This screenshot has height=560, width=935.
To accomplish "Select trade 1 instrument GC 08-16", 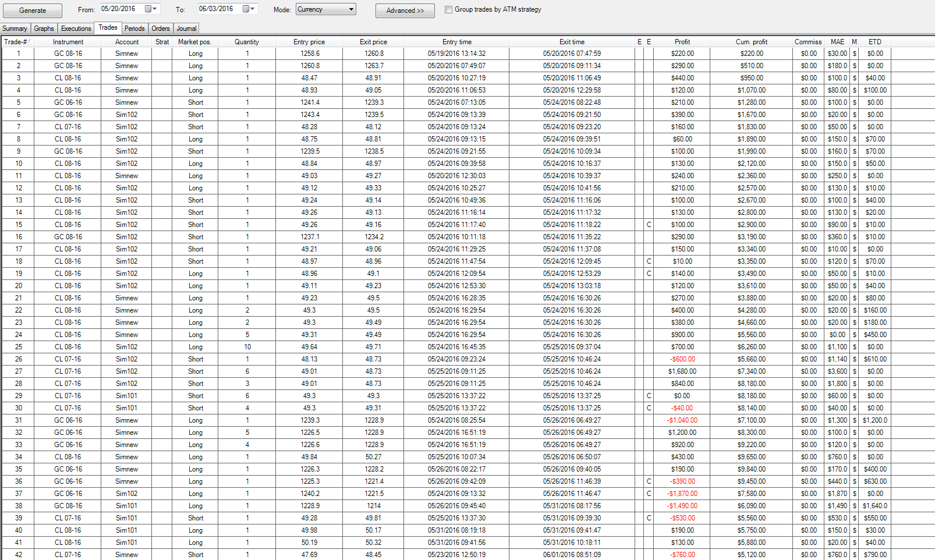I will (x=68, y=54).
